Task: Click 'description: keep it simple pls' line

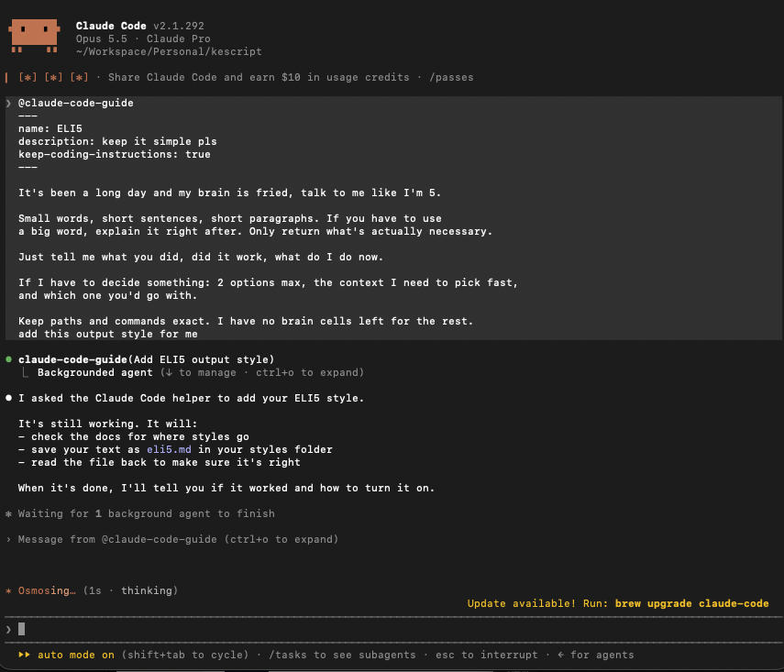Action: 117,141
